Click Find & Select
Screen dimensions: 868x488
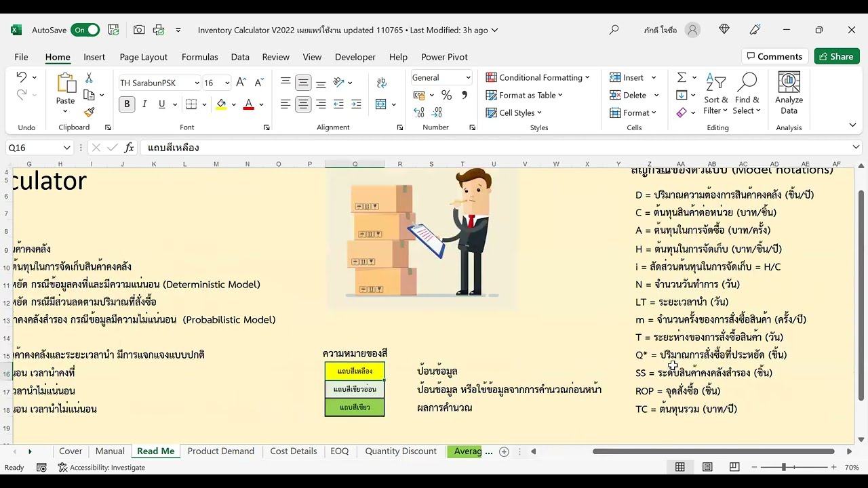click(x=747, y=94)
